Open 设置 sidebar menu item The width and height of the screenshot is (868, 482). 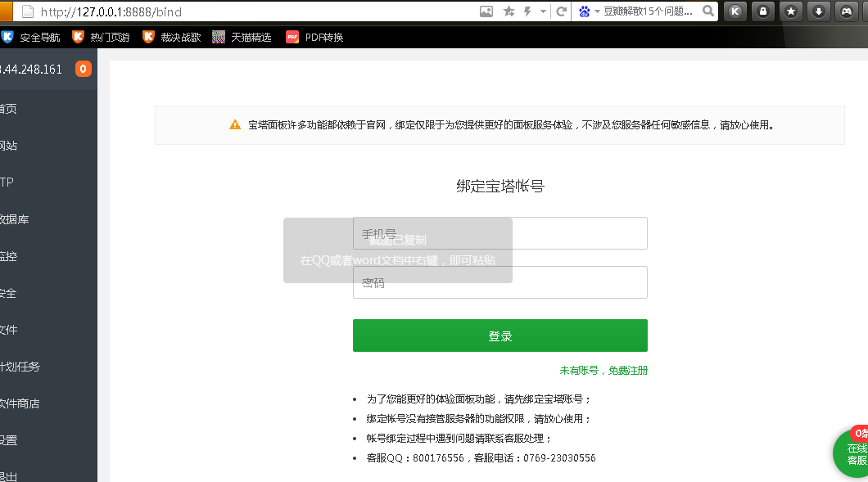[9, 440]
